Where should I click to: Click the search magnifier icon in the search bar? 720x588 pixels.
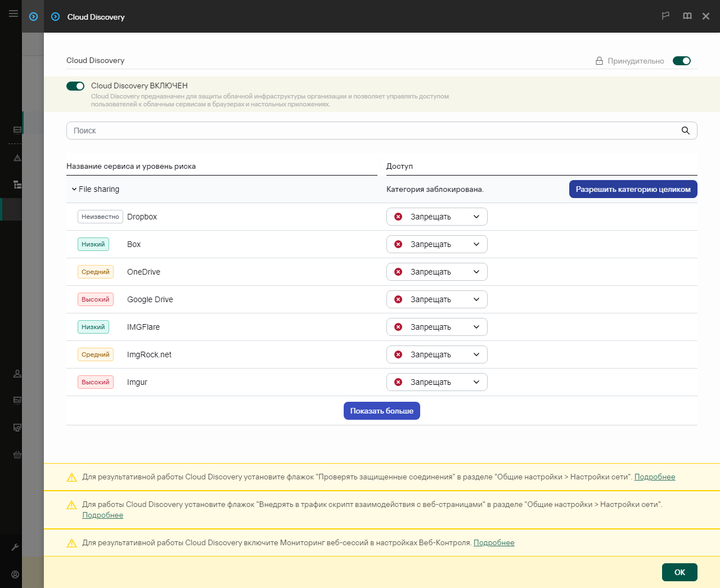685,130
